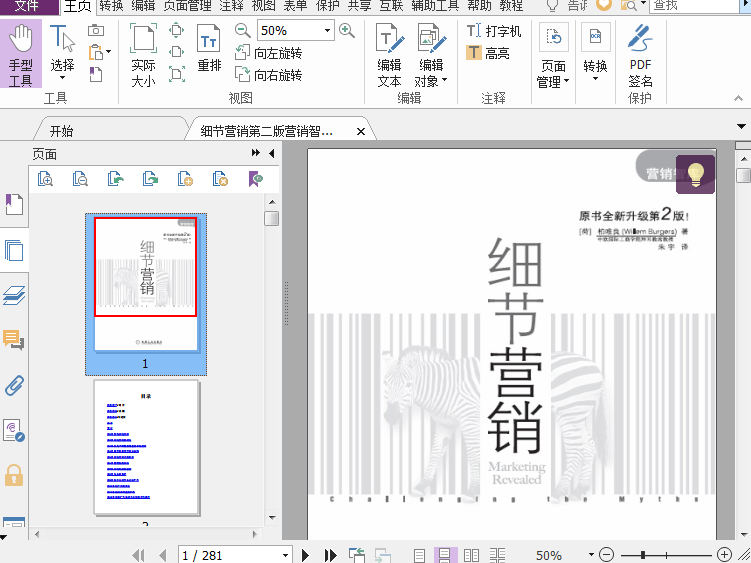751x563 pixels.
Task: Open the Digital Signatures sidebar panel
Action: click(14, 430)
